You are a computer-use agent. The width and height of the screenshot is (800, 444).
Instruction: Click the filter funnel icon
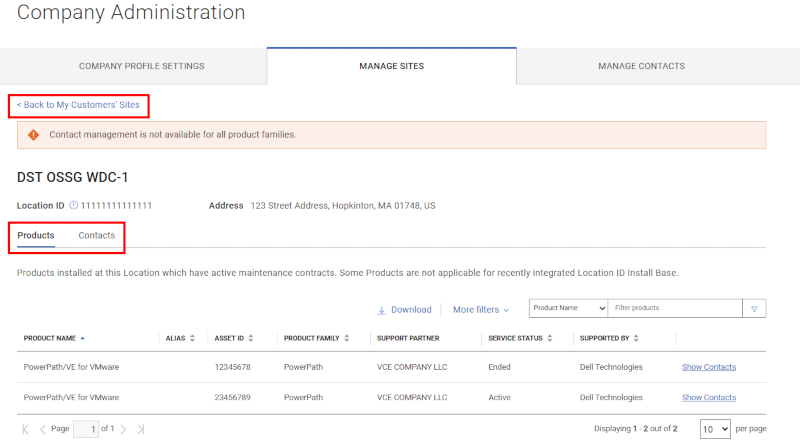[x=754, y=309]
